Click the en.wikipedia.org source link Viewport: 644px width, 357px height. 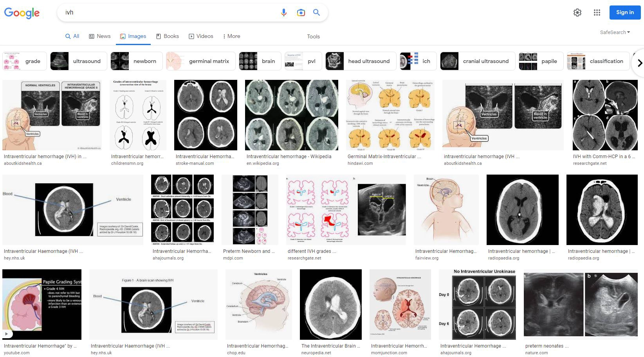[x=263, y=164]
